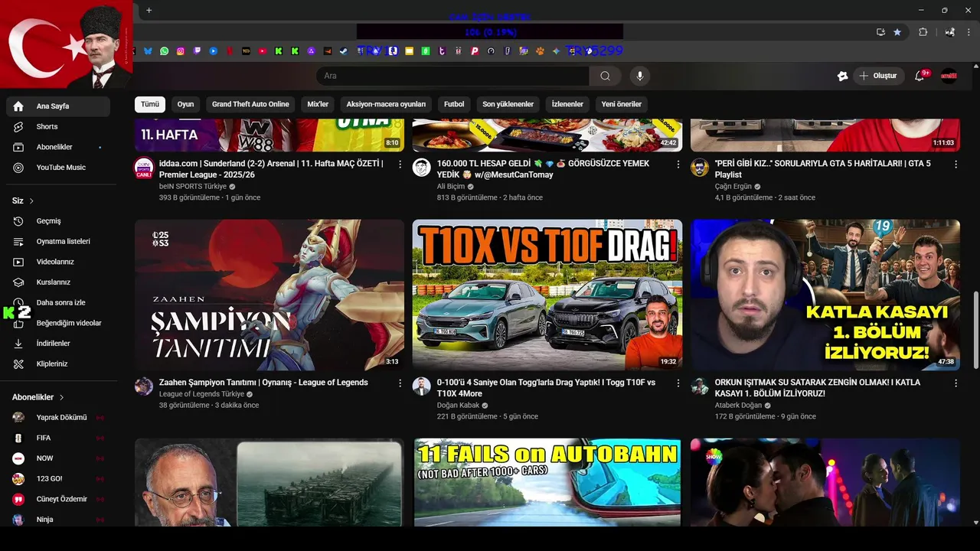Click the install app icon in the address bar
Image resolution: width=980 pixels, height=551 pixels.
pyautogui.click(x=880, y=32)
